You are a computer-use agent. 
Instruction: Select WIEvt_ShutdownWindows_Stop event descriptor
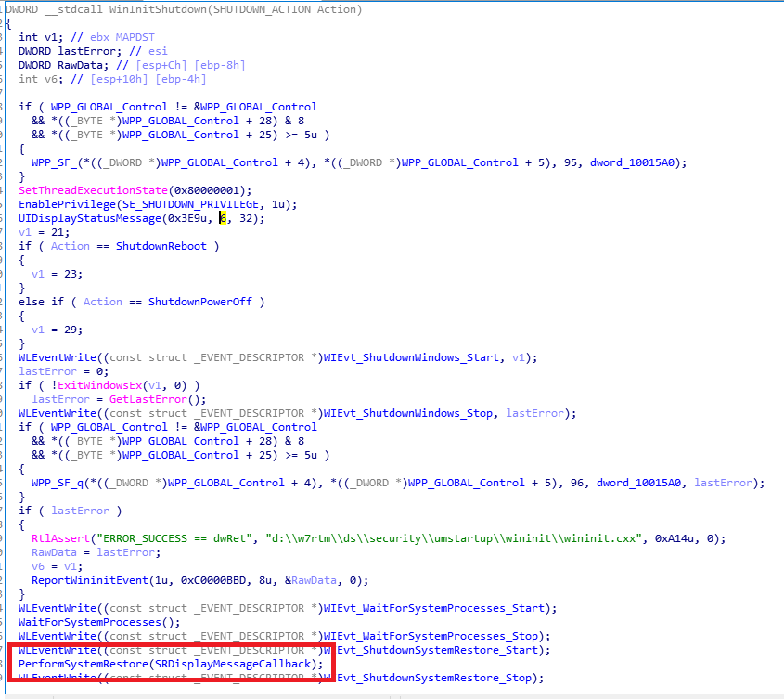408,414
